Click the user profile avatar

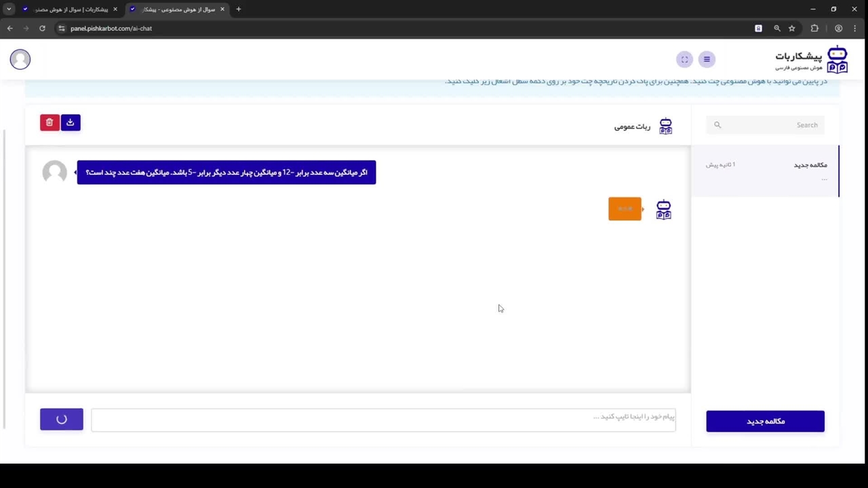point(20,60)
